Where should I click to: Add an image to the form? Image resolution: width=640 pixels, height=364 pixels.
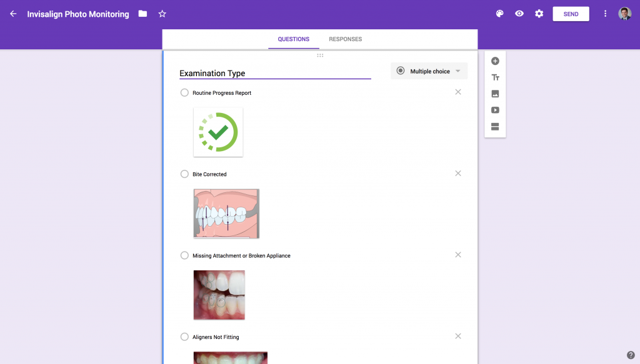pos(495,94)
